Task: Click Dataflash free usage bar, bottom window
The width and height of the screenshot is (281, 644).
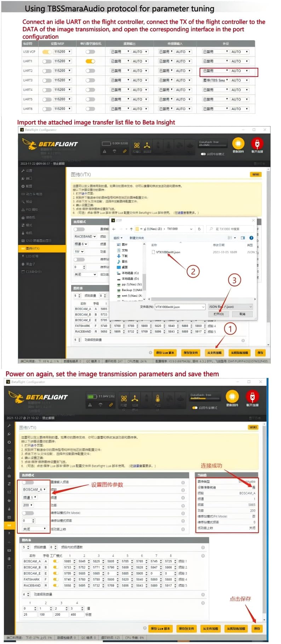Action: point(205,399)
